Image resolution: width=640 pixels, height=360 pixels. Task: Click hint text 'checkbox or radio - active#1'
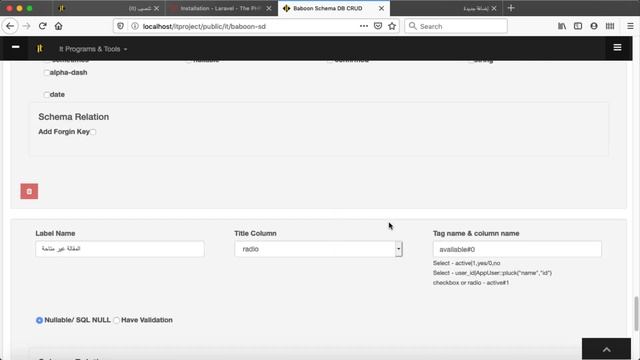pos(471,282)
